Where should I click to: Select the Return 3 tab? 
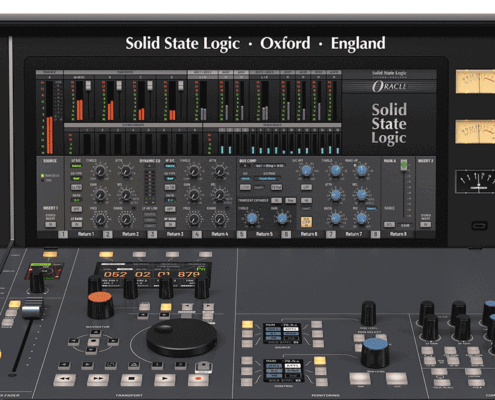click(175, 234)
